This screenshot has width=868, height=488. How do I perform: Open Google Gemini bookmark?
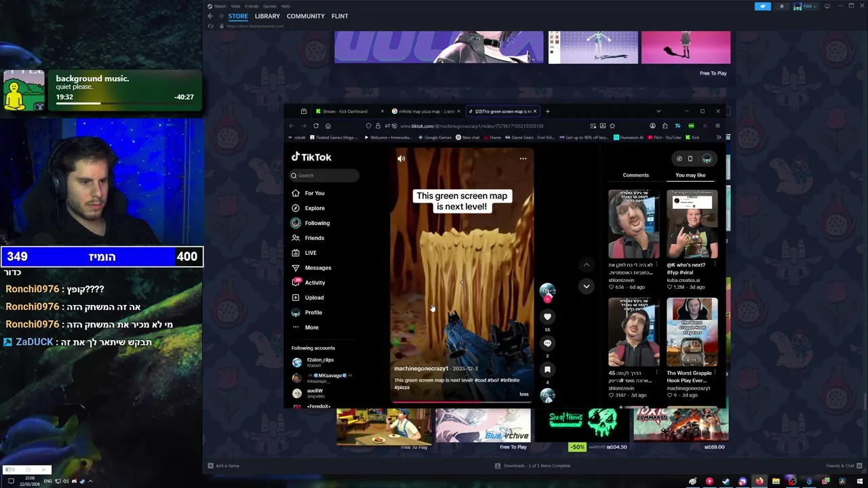tap(435, 138)
